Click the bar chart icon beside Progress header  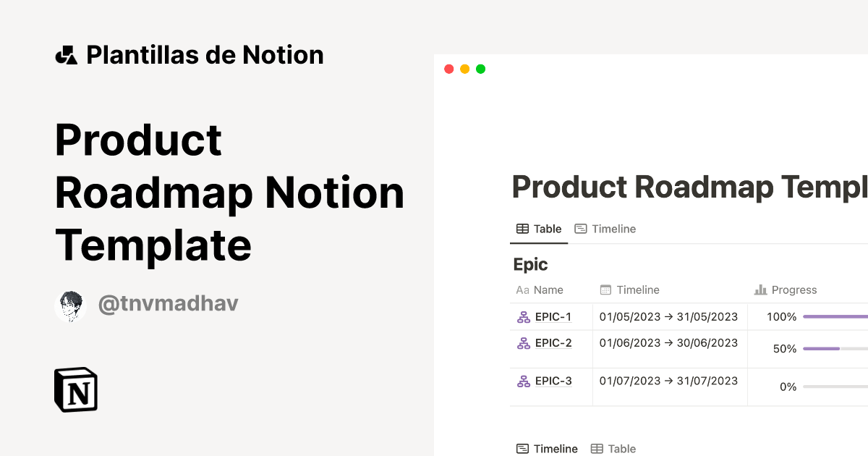[x=760, y=290]
